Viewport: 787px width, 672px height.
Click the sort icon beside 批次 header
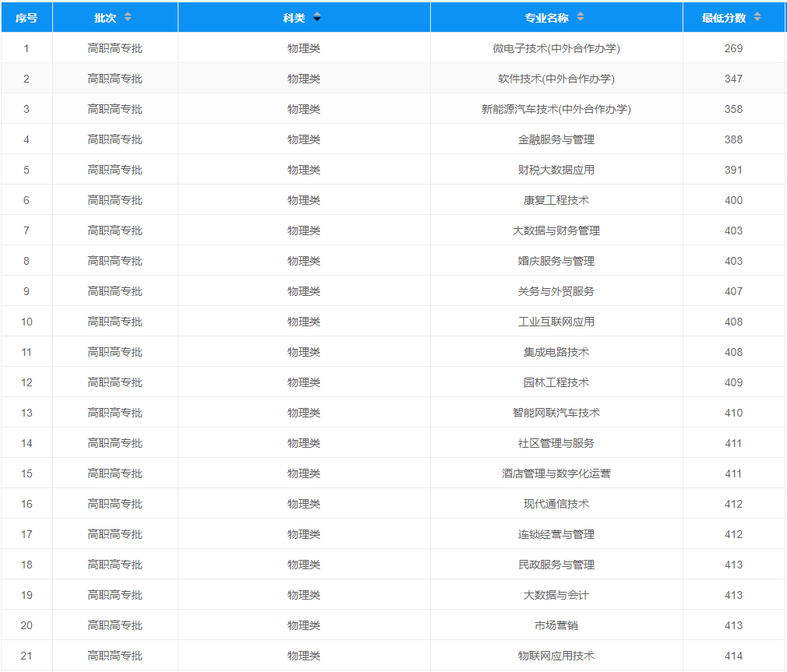[x=128, y=17]
